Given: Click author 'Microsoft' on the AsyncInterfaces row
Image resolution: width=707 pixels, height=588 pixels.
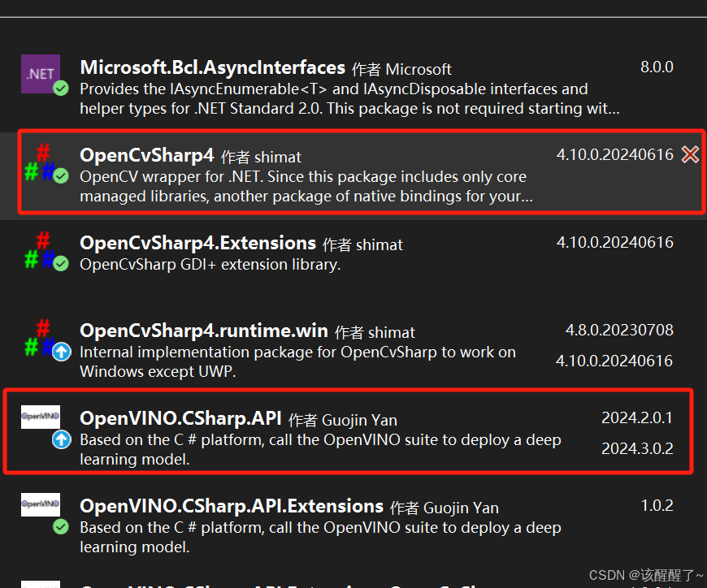Looking at the screenshot, I should [419, 69].
